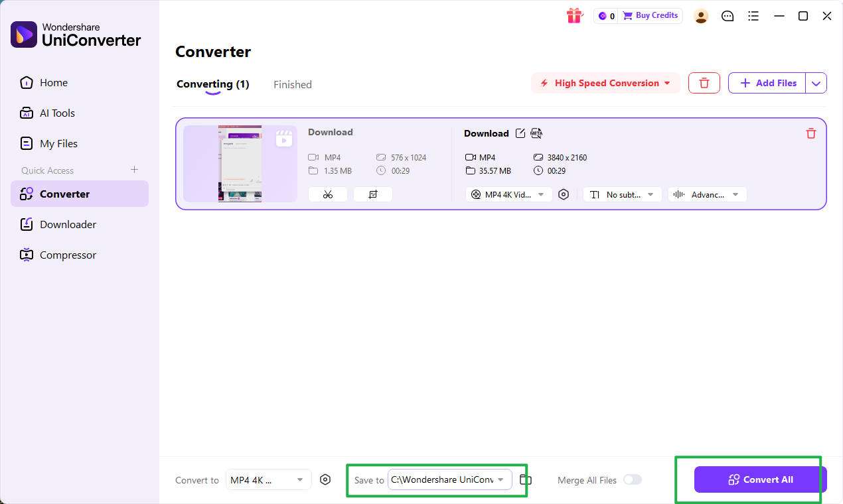Image resolution: width=843 pixels, height=504 pixels.
Task: Switch to the Converting (1) tab
Action: click(x=212, y=84)
